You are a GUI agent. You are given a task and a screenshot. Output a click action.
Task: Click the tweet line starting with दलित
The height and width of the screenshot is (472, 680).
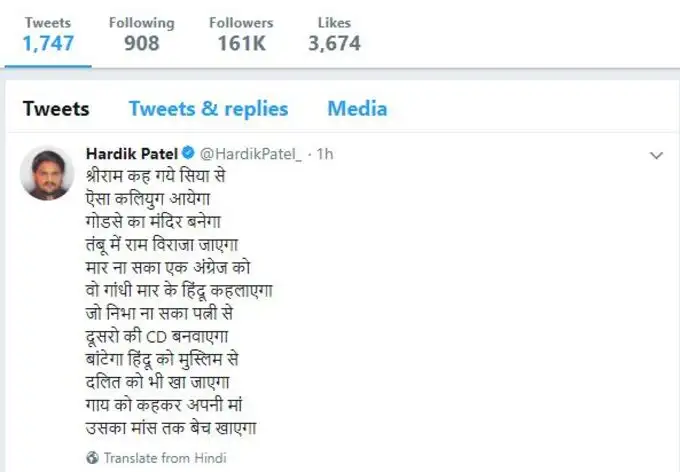tap(157, 382)
